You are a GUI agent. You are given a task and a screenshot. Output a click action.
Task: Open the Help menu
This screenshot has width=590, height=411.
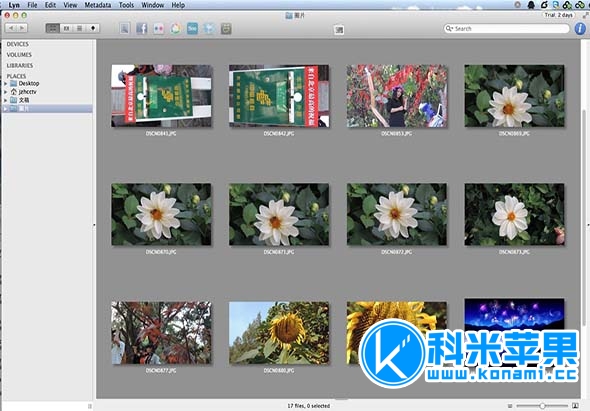point(178,5)
